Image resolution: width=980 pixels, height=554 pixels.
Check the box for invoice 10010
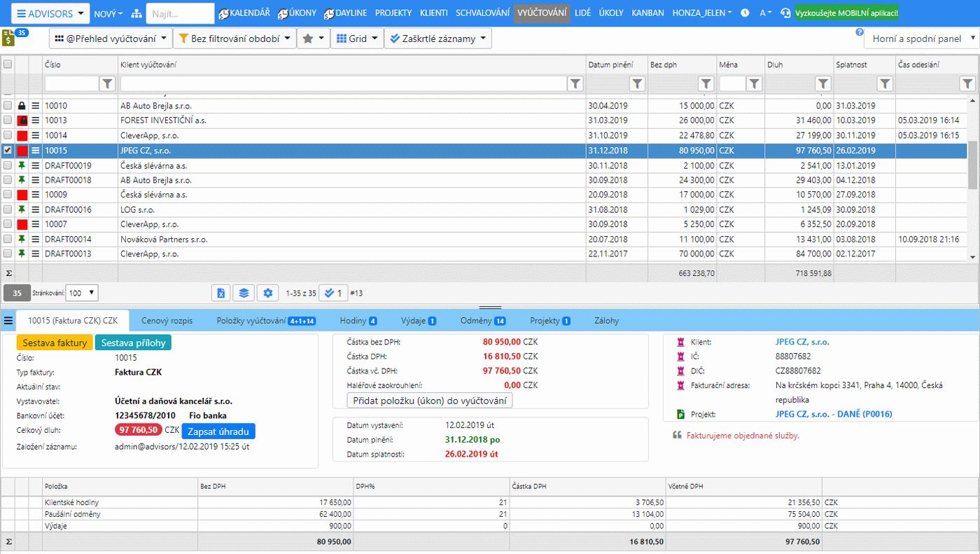[8, 106]
